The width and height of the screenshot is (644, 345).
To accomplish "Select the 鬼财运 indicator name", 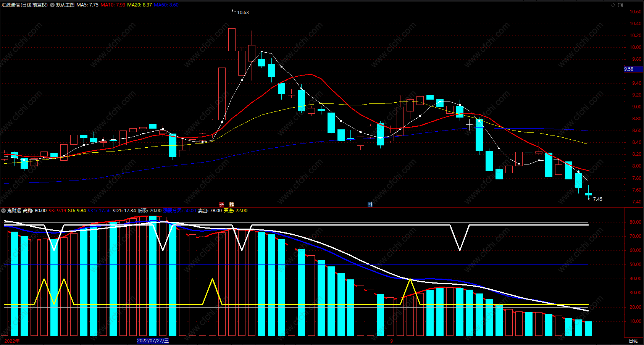I will (14, 211).
